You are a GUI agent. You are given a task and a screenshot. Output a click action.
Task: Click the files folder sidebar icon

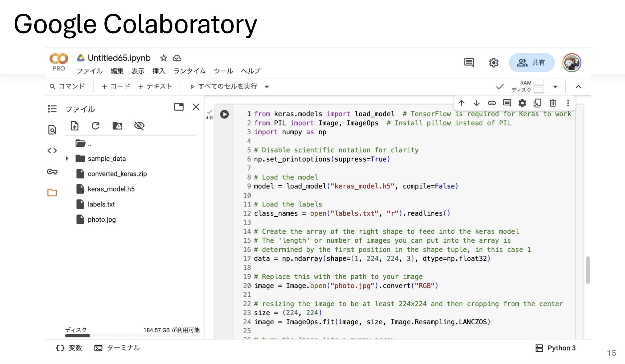(x=52, y=192)
